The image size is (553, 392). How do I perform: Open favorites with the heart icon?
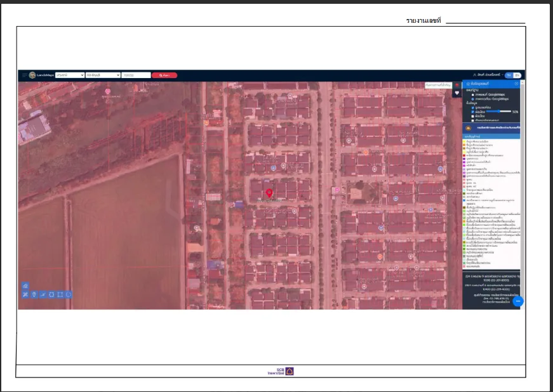click(x=457, y=93)
